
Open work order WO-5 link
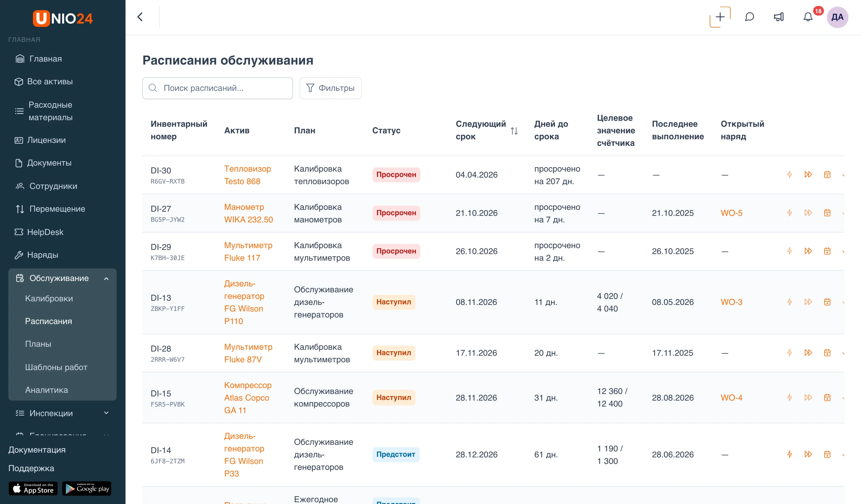(x=731, y=213)
